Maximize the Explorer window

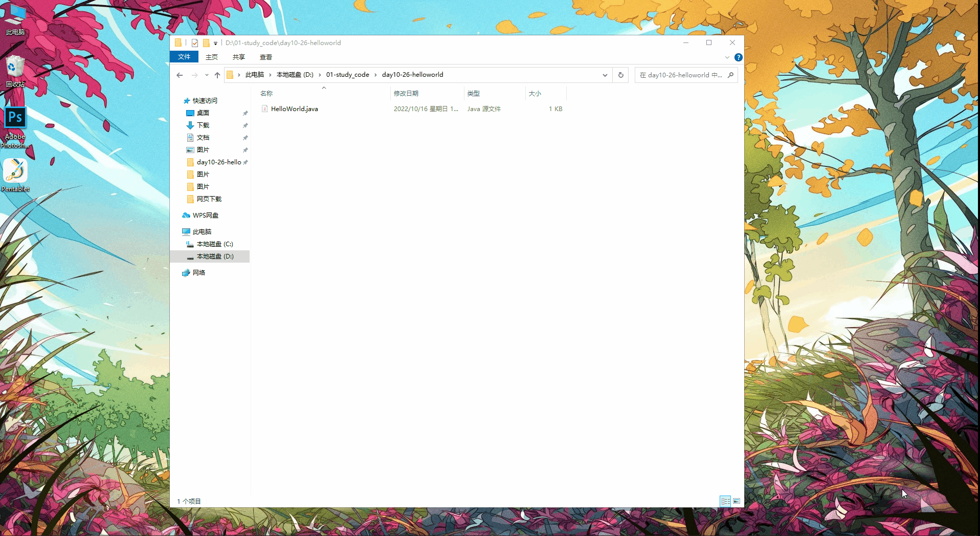coord(709,42)
